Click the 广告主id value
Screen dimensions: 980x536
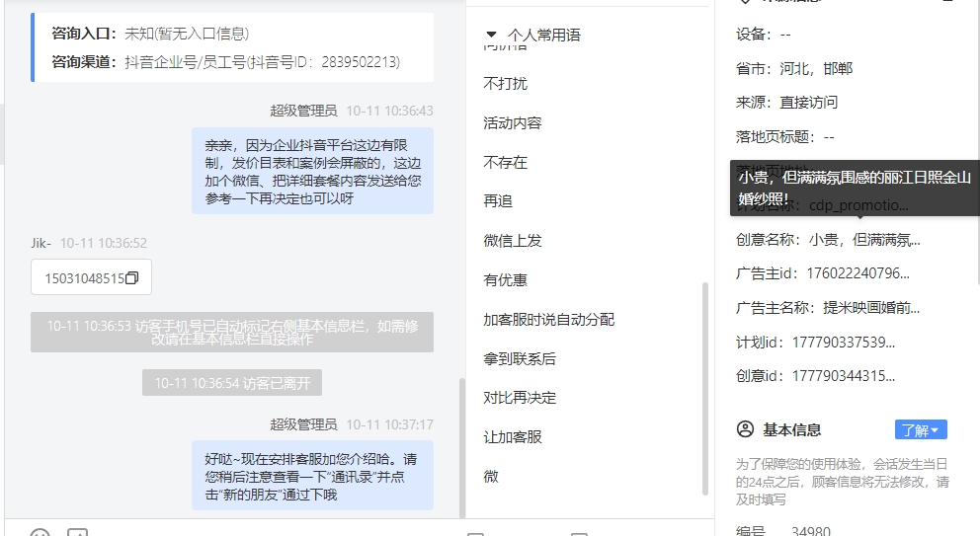click(858, 273)
